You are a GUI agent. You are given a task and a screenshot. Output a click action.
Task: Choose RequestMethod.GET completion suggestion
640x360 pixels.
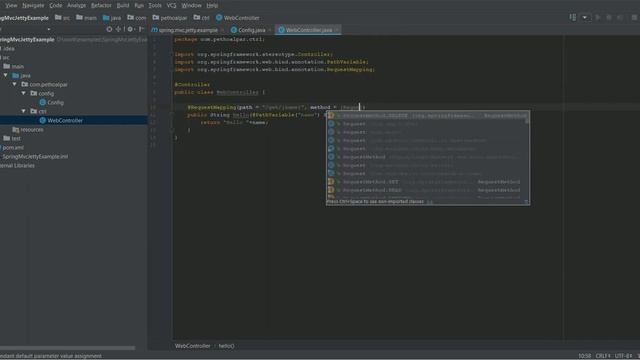click(426, 182)
